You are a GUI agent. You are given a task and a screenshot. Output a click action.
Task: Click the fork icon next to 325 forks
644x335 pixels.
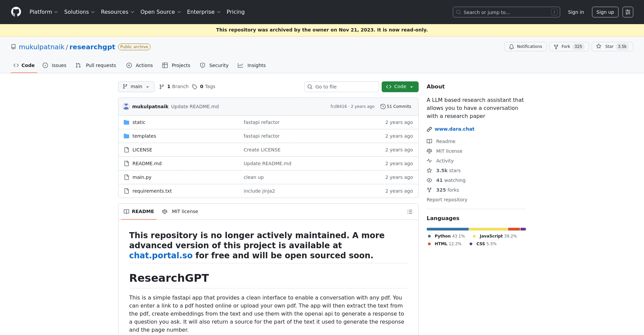pos(430,190)
